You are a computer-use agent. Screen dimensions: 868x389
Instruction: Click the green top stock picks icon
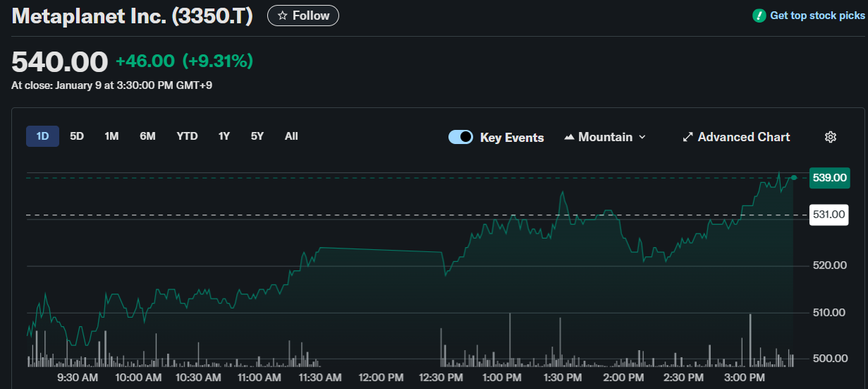[x=759, y=16]
